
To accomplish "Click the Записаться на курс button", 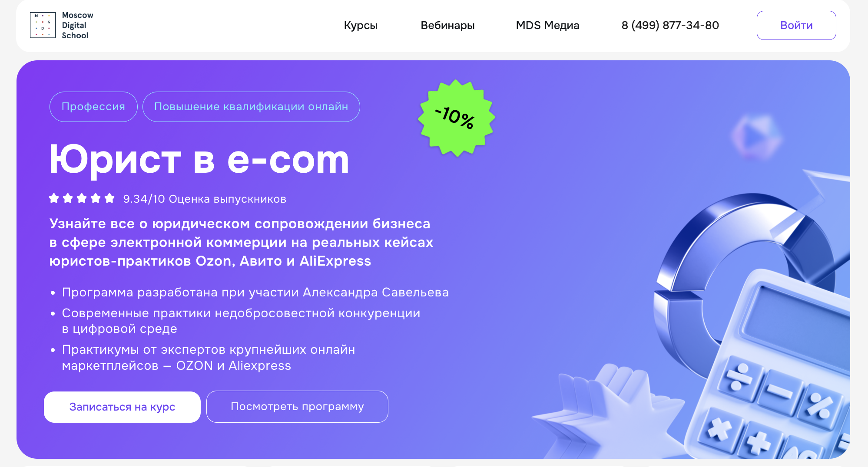I will point(122,407).
